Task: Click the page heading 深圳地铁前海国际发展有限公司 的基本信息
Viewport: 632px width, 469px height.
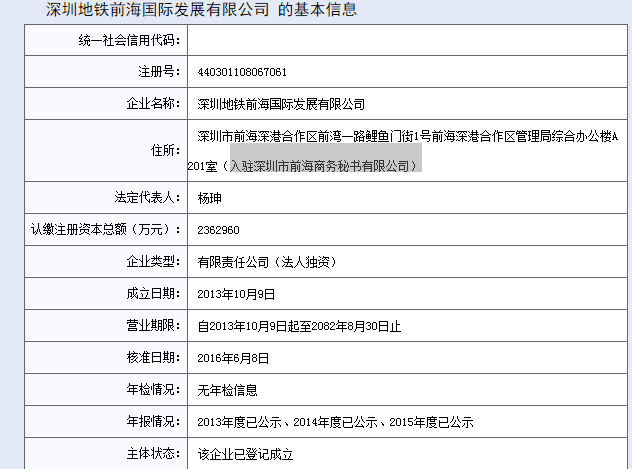Action: point(201,9)
